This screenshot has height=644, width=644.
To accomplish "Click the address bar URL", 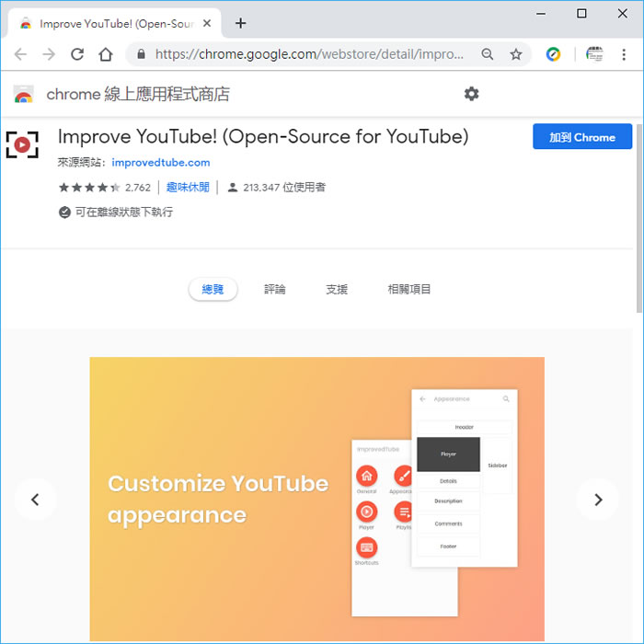I will pyautogui.click(x=309, y=54).
